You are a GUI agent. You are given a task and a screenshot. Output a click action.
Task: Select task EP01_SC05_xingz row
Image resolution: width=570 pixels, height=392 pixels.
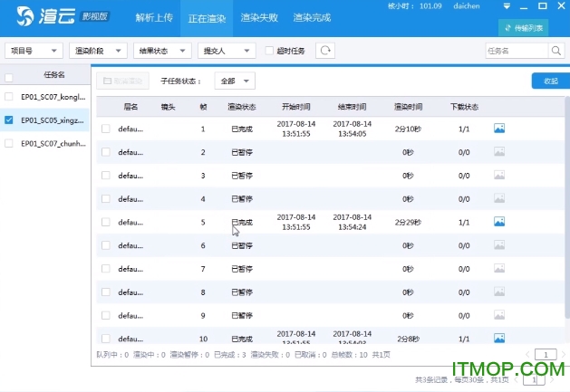click(x=45, y=120)
